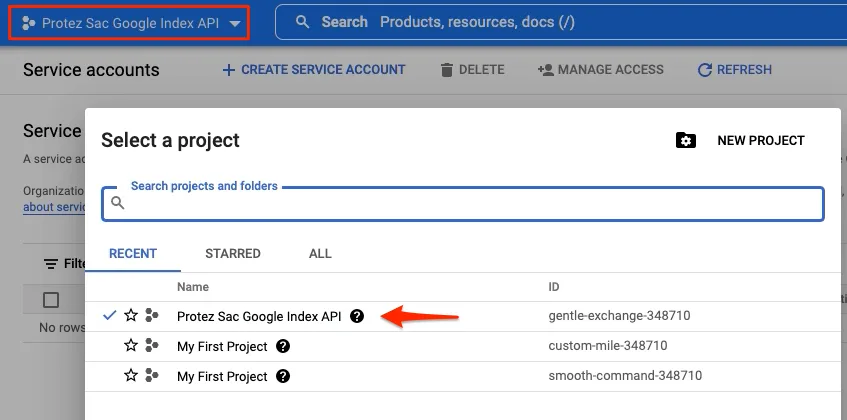Click the NEW PROJECT button
Image resolution: width=847 pixels, height=420 pixels.
click(x=761, y=140)
